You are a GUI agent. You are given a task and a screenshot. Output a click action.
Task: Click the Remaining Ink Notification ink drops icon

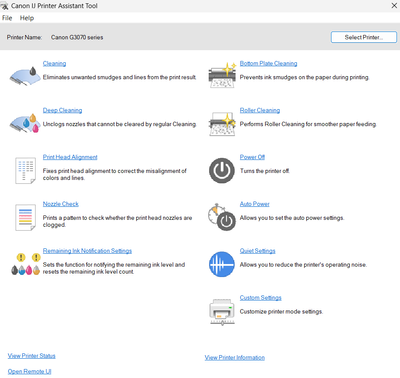[25, 264]
